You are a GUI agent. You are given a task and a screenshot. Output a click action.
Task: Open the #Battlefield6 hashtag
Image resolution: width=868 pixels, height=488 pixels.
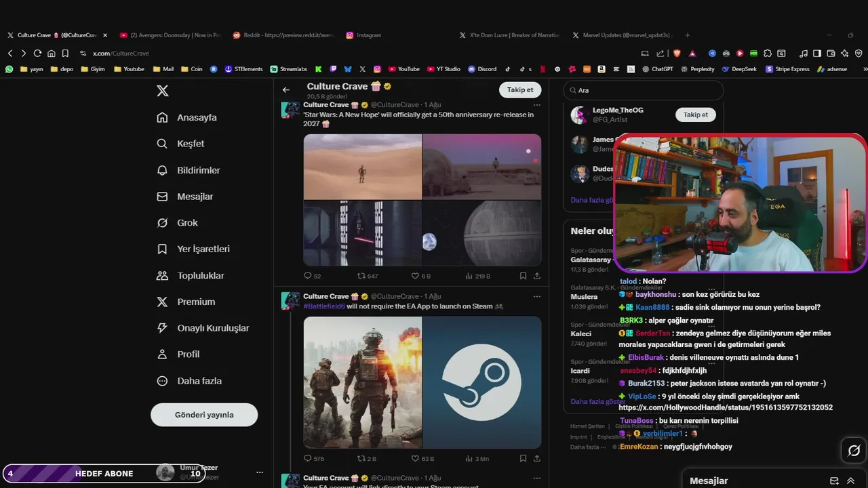(x=324, y=306)
